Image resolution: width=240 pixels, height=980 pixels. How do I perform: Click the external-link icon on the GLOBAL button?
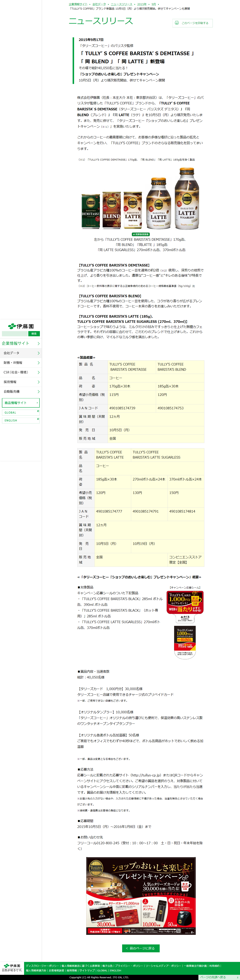point(38,411)
